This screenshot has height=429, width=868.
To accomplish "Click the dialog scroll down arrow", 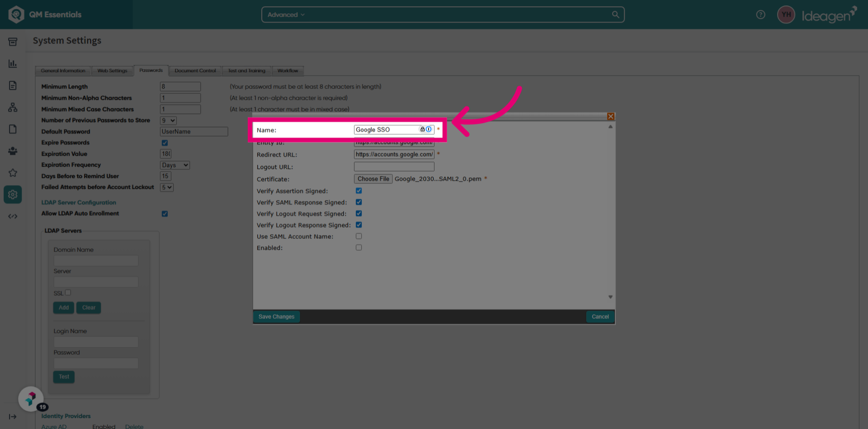I will 610,297.
